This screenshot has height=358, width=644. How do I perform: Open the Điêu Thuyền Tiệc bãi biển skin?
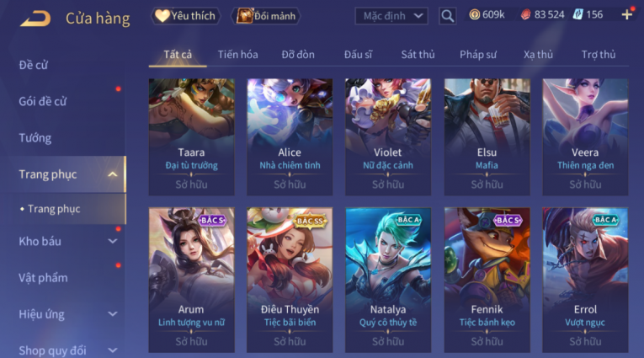point(290,280)
